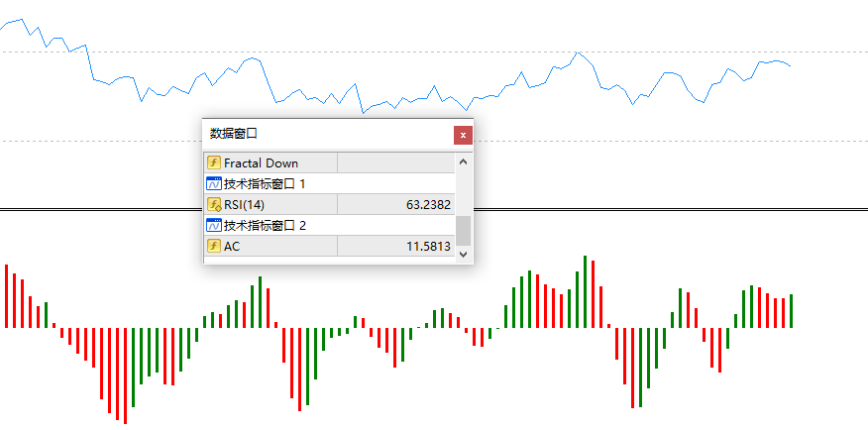Click the empty Fractal Down value cell
The image size is (868, 430).
point(394,162)
